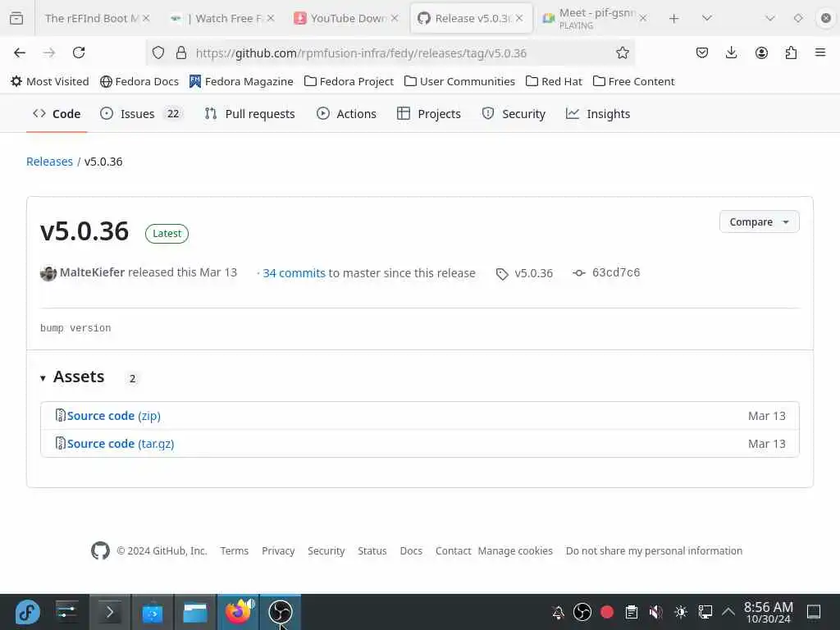Download Source code (tar.gz)
Image resolution: width=840 pixels, height=630 pixels.
tap(121, 444)
